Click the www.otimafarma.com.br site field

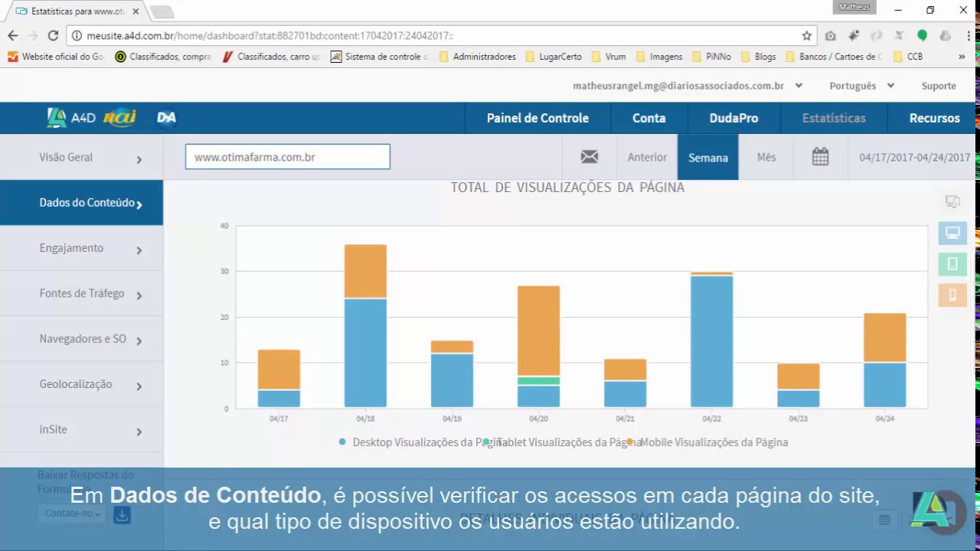click(x=287, y=157)
